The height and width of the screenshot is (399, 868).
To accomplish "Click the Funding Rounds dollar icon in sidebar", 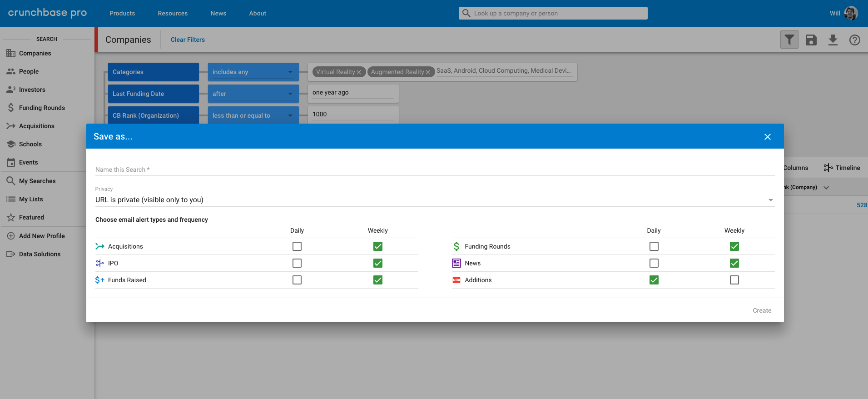I will click(x=11, y=108).
